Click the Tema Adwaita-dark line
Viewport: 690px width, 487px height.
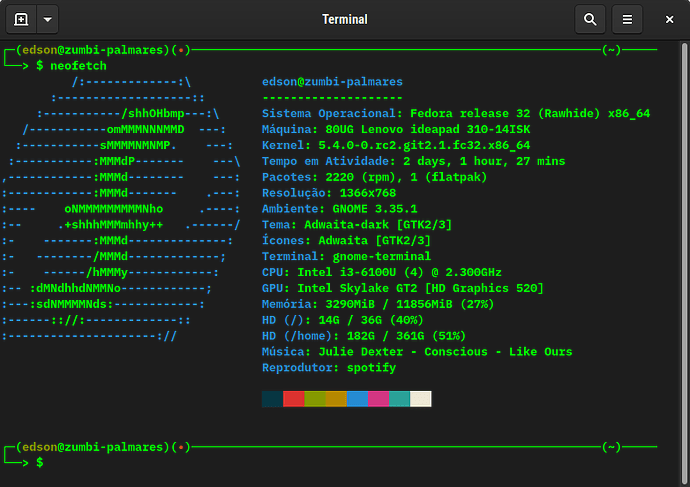[x=357, y=225]
